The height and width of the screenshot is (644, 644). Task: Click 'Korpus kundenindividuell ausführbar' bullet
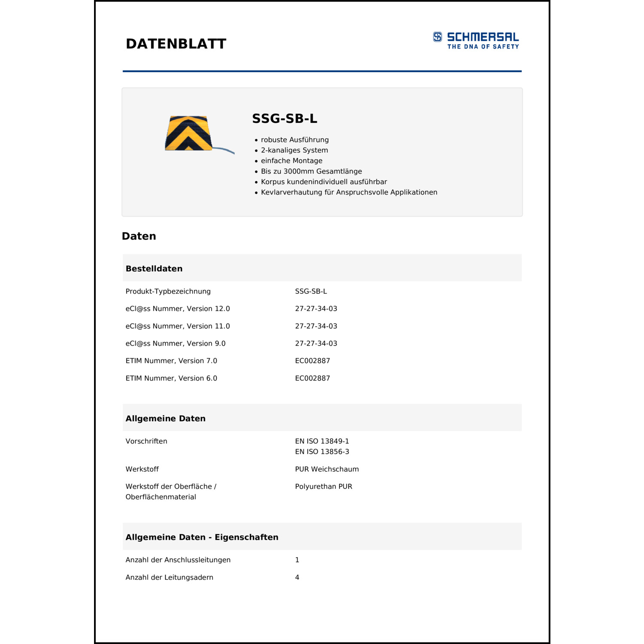[324, 182]
